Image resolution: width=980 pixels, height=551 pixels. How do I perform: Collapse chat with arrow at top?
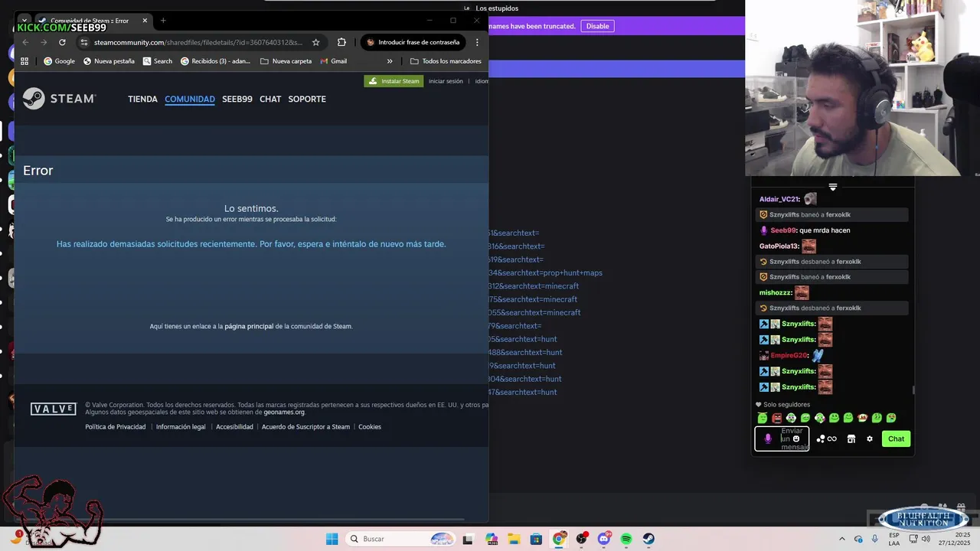point(833,187)
